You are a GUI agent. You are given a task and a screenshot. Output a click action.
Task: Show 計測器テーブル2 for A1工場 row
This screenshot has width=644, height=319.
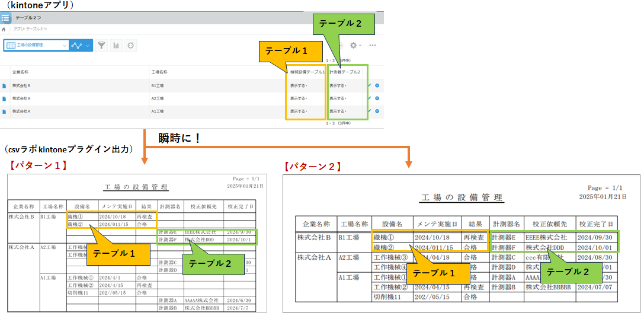(338, 111)
